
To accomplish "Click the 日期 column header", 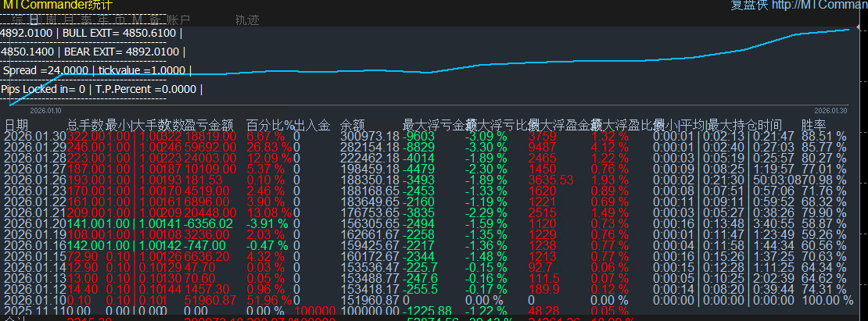I will pos(16,124).
